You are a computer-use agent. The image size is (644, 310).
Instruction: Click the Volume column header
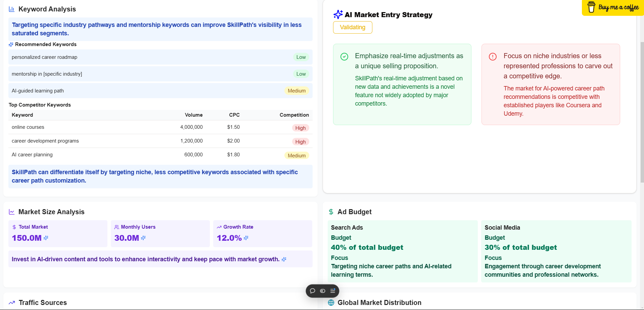tap(194, 115)
